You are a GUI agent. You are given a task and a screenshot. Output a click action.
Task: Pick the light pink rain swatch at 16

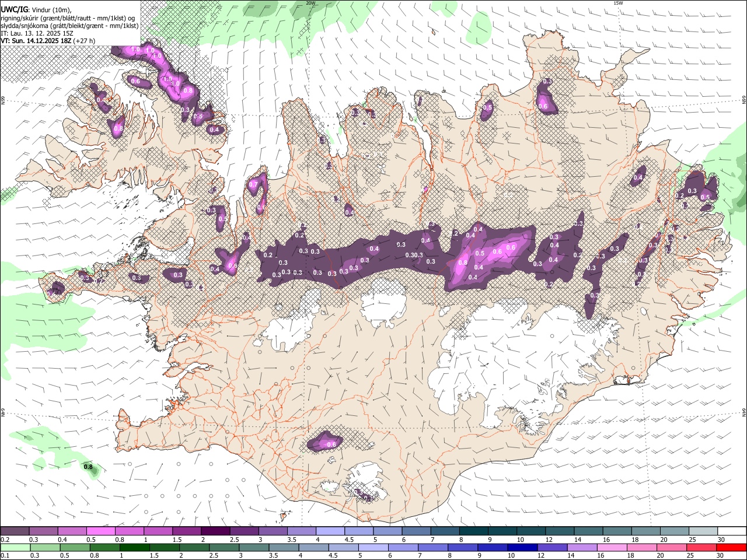click(x=612, y=548)
